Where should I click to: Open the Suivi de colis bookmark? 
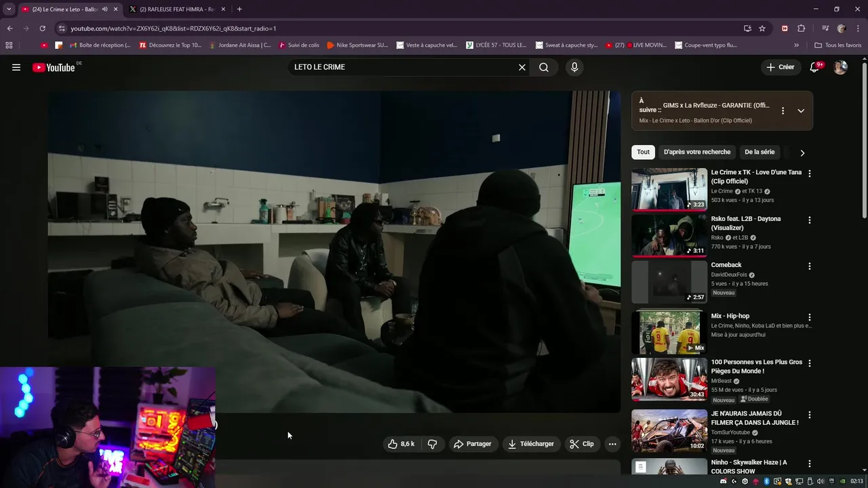[x=299, y=45]
